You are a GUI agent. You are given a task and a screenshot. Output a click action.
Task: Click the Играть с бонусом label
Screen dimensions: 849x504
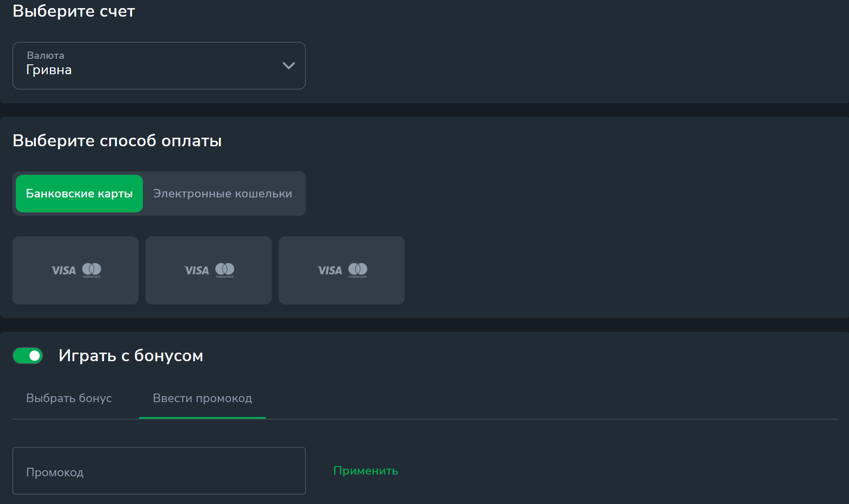click(131, 356)
